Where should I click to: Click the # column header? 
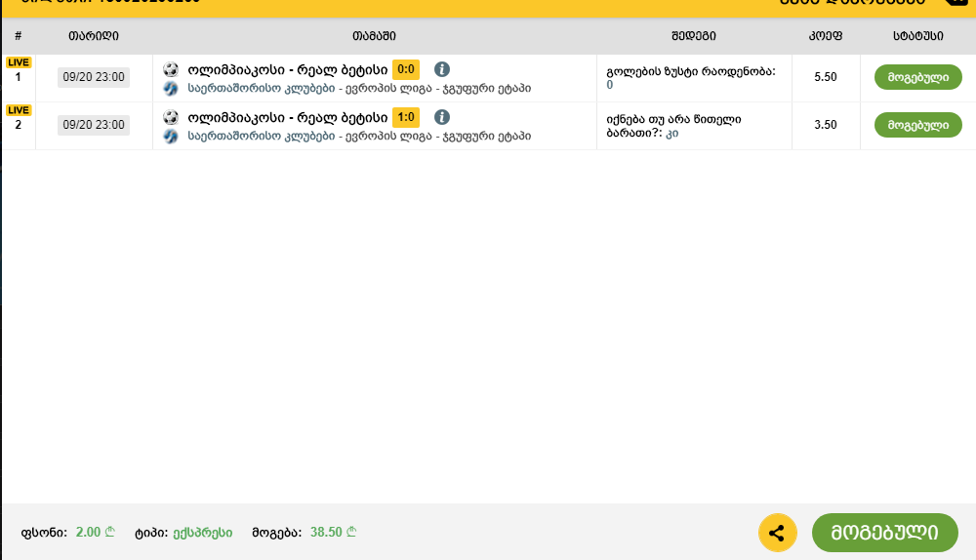pos(18,36)
